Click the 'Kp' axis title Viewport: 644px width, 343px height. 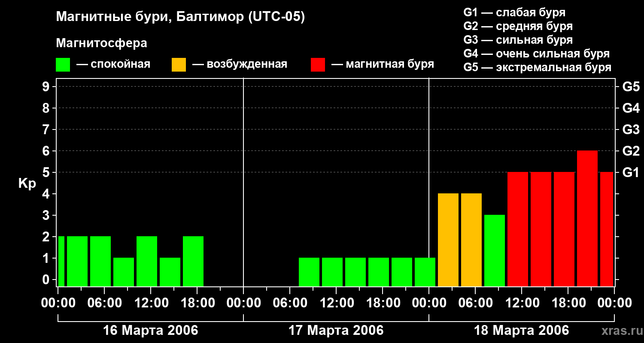[27, 183]
